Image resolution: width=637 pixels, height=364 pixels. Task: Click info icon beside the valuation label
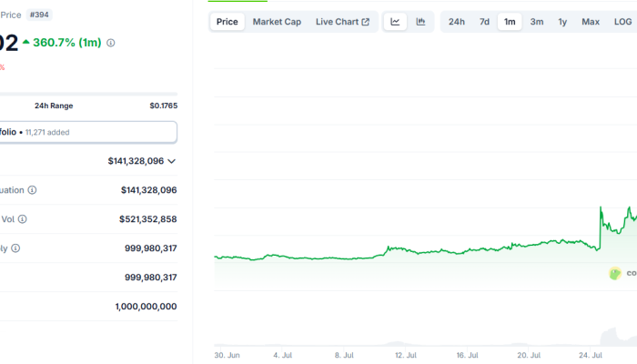[33, 190]
